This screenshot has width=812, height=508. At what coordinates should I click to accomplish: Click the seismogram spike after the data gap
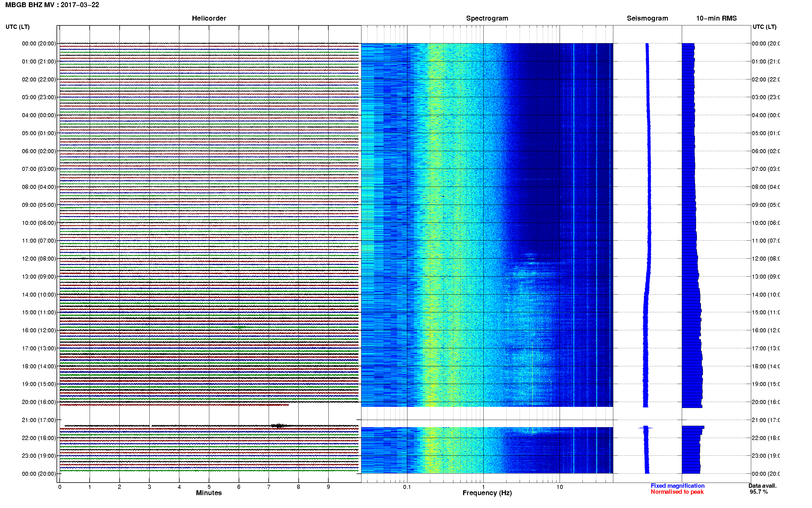tap(646, 428)
